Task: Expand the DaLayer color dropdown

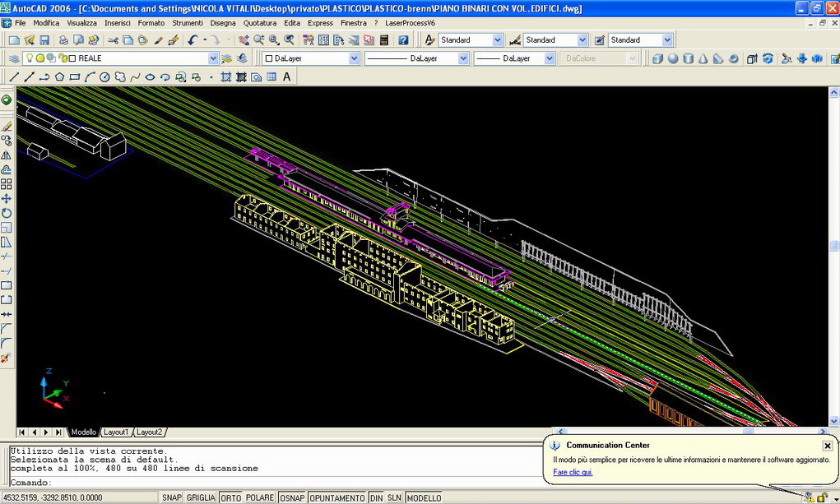Action: (354, 58)
